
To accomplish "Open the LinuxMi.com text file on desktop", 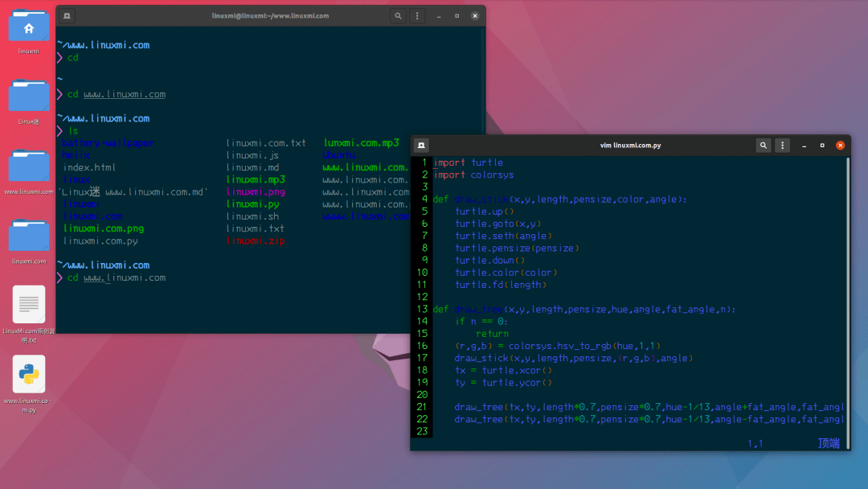I will tap(29, 304).
